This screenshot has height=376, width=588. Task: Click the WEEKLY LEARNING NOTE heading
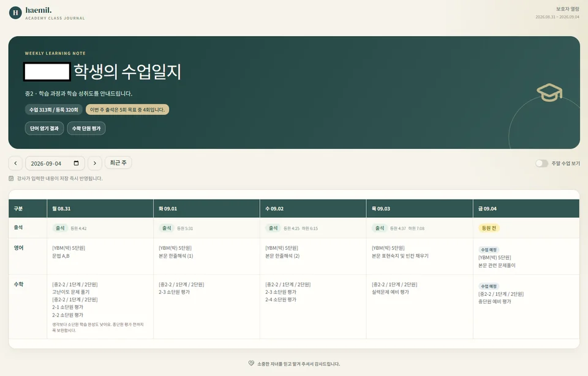pyautogui.click(x=55, y=53)
